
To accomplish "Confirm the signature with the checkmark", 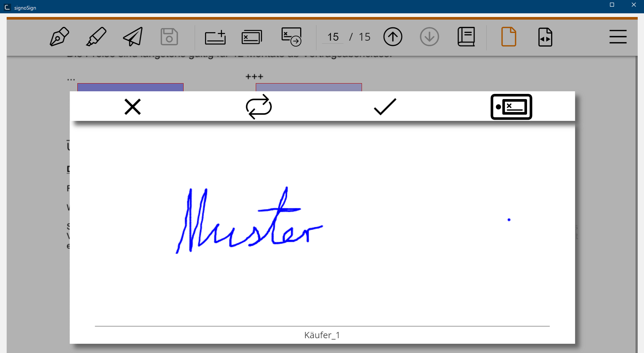I will tap(385, 107).
